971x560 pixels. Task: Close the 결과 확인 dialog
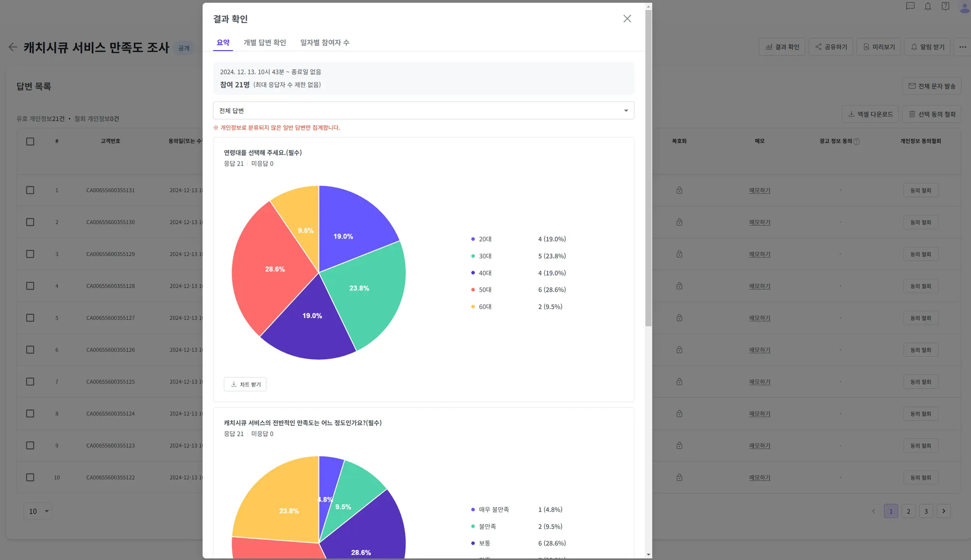click(627, 18)
